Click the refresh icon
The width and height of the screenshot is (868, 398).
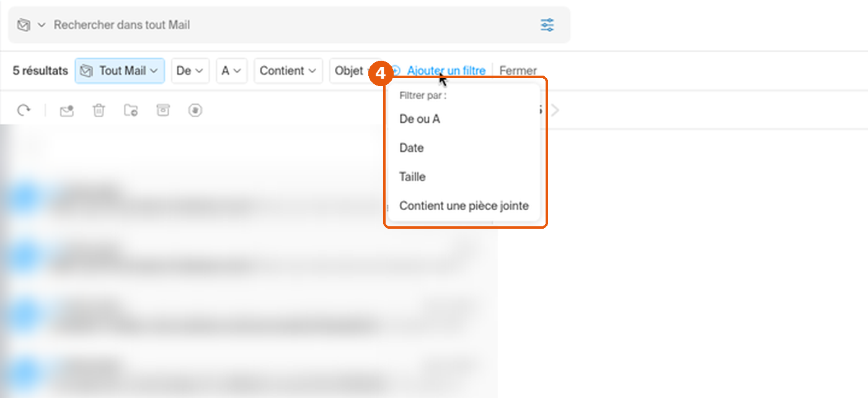click(24, 110)
